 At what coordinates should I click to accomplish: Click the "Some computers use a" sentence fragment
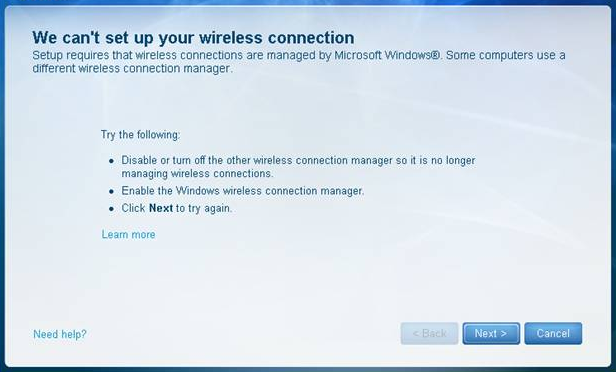[506, 55]
